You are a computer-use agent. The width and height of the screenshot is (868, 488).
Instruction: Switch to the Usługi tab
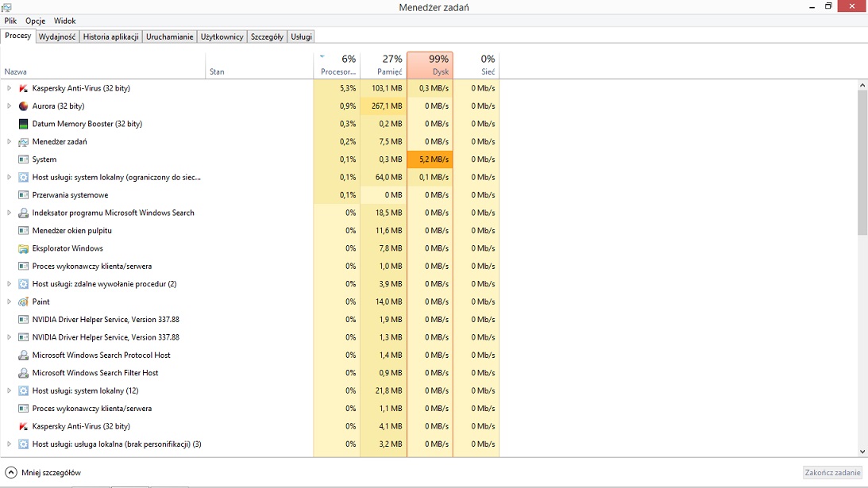pos(302,37)
